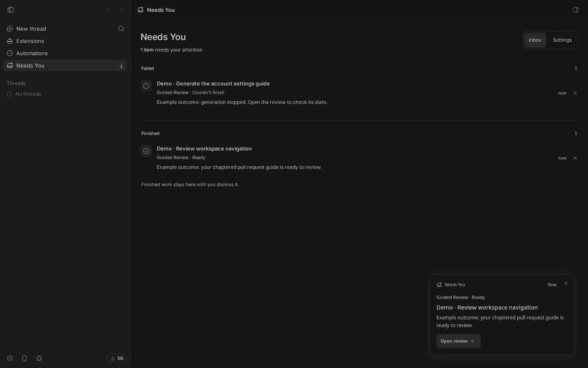The width and height of the screenshot is (588, 368).
Task: Go back with the left arrow
Action: [108, 10]
